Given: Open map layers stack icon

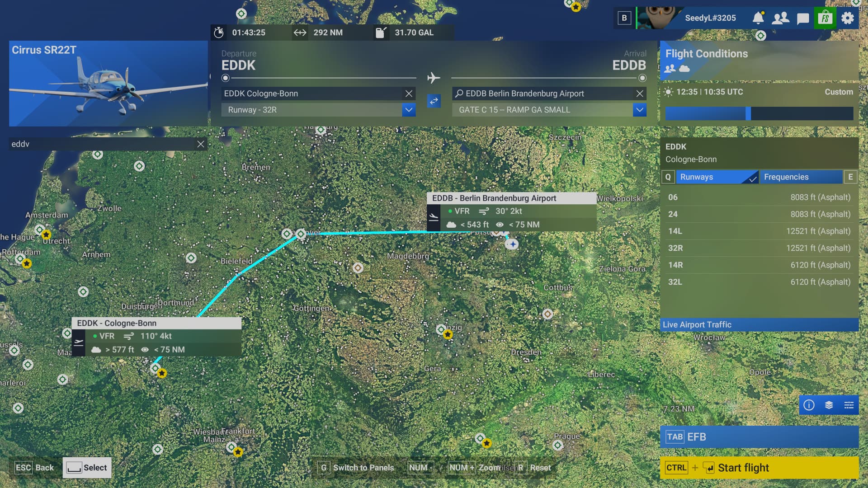Looking at the screenshot, I should (829, 405).
